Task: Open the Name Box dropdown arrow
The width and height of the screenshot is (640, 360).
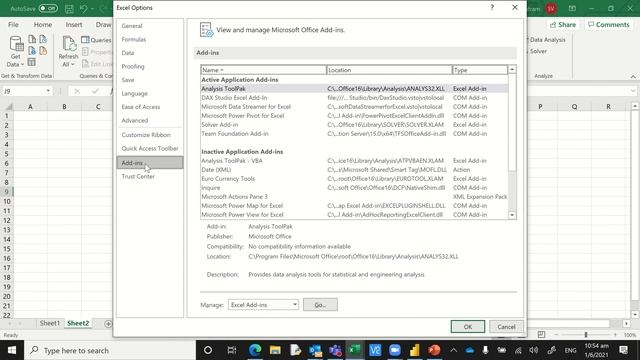Action: (48, 91)
